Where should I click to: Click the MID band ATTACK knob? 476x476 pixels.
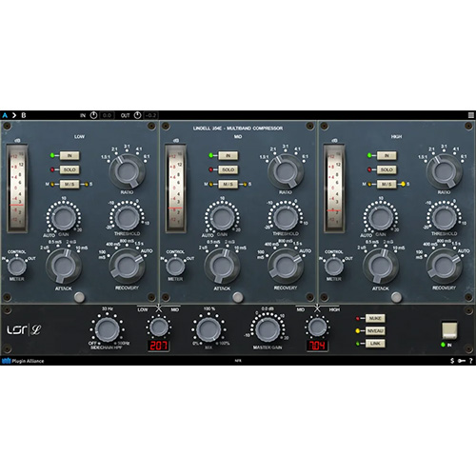coord(222,266)
